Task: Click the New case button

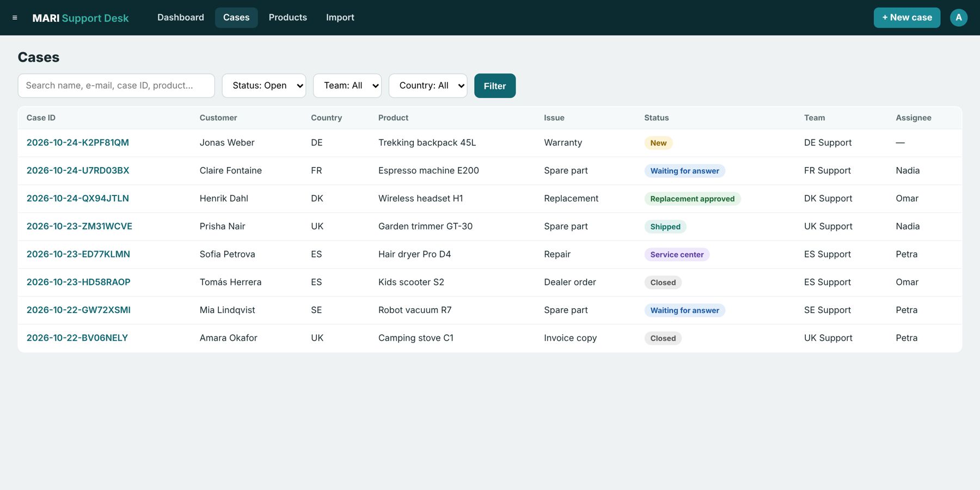Action: click(907, 17)
